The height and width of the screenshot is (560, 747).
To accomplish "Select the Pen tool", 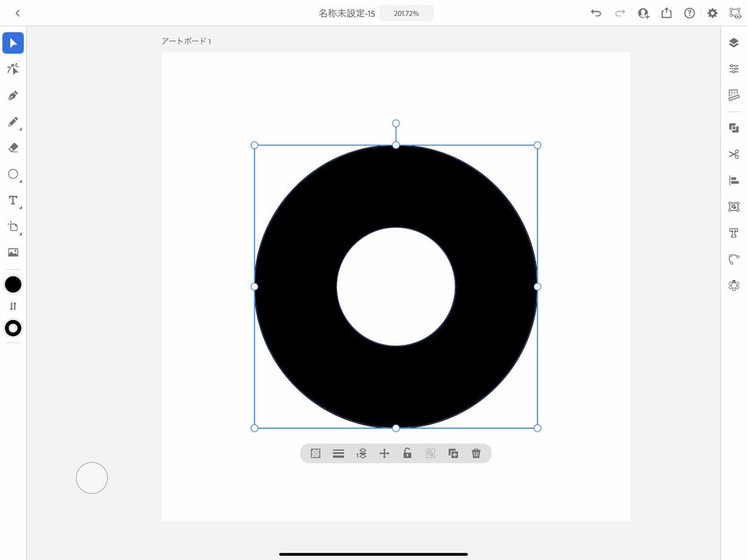I will tap(13, 96).
